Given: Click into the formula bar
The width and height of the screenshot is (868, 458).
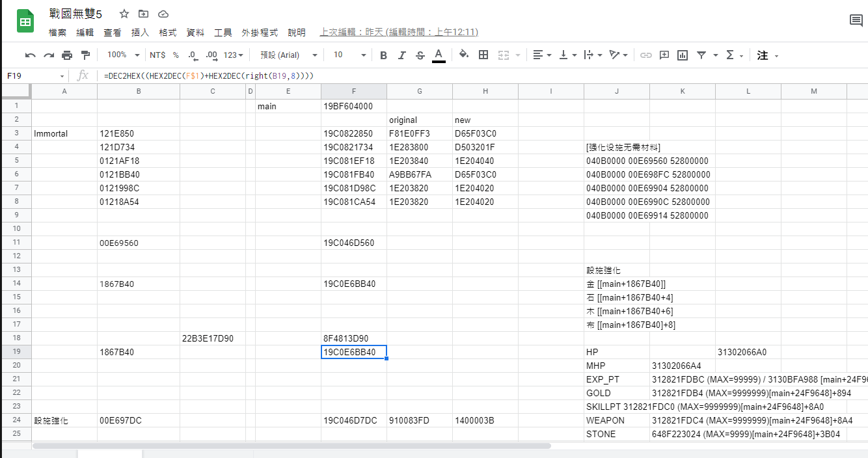Looking at the screenshot, I should (481, 76).
